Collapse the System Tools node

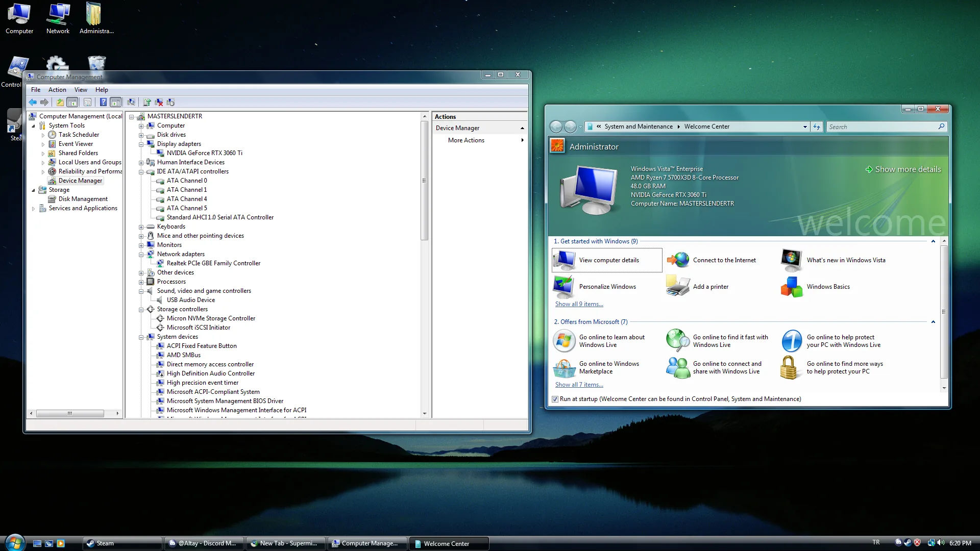tap(34, 126)
